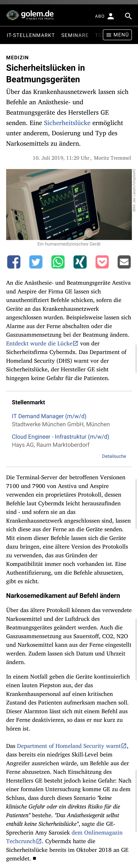This screenshot has width=138, height=868.
Task: Open the MENÜ hamburger menu
Action: click(x=117, y=35)
